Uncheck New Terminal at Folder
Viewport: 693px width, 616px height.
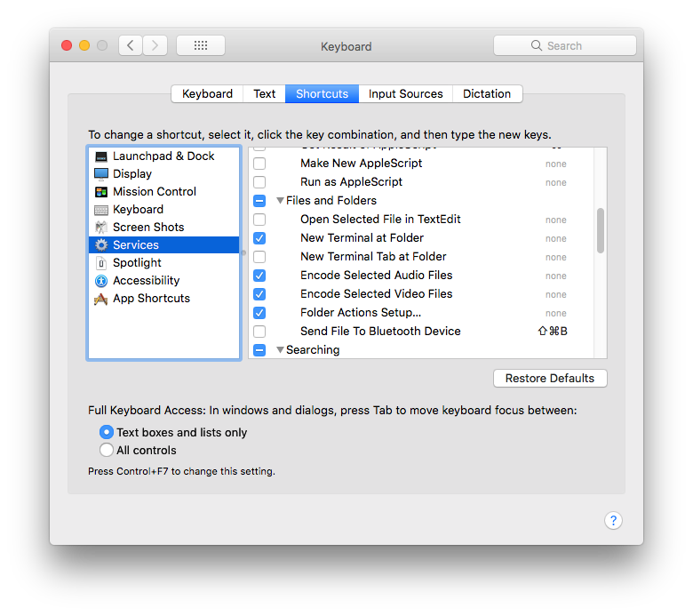tap(259, 238)
